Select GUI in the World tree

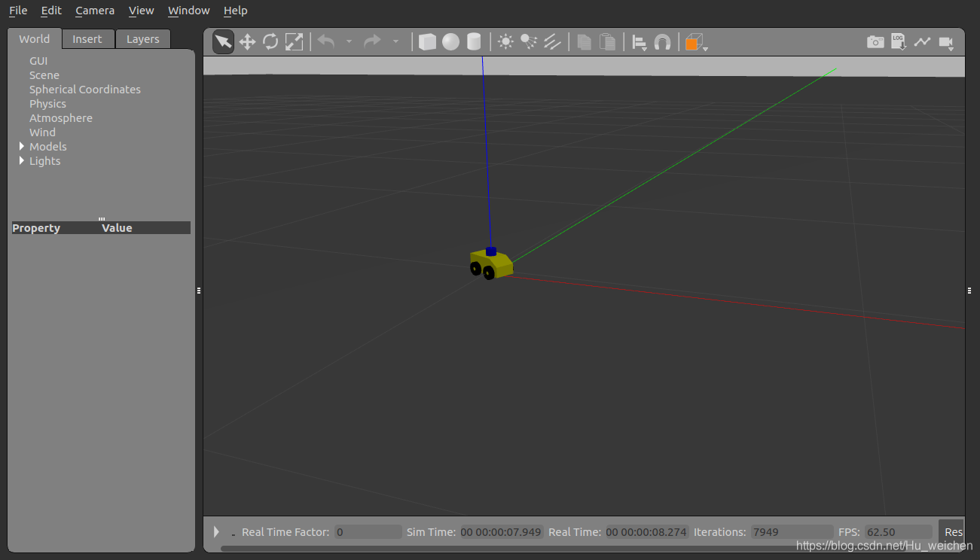point(38,61)
